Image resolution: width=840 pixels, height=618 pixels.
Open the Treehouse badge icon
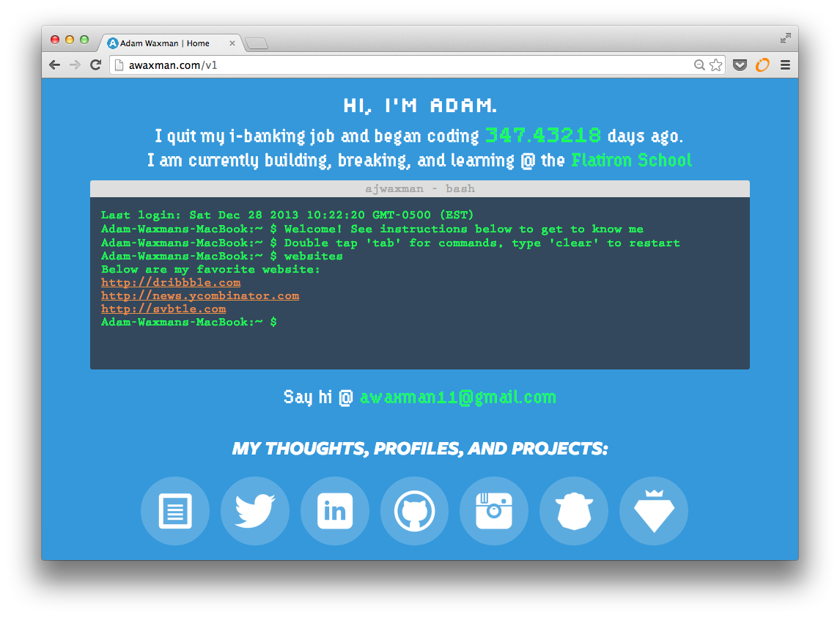(574, 511)
